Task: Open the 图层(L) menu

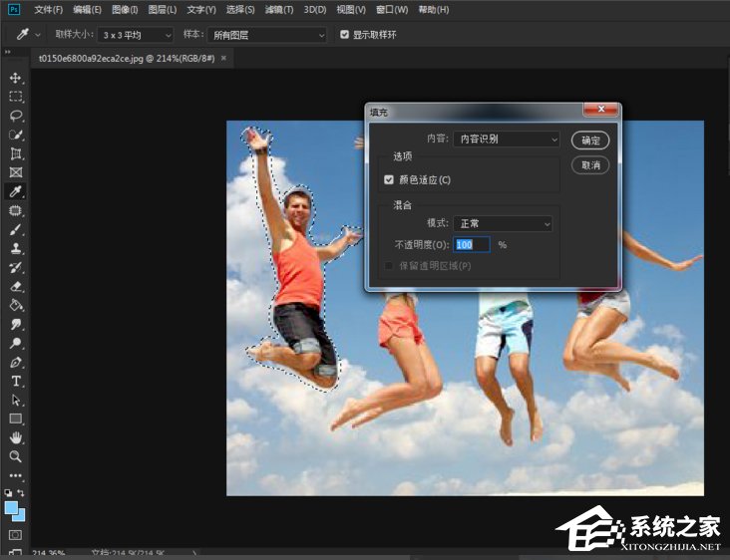Action: [163, 10]
